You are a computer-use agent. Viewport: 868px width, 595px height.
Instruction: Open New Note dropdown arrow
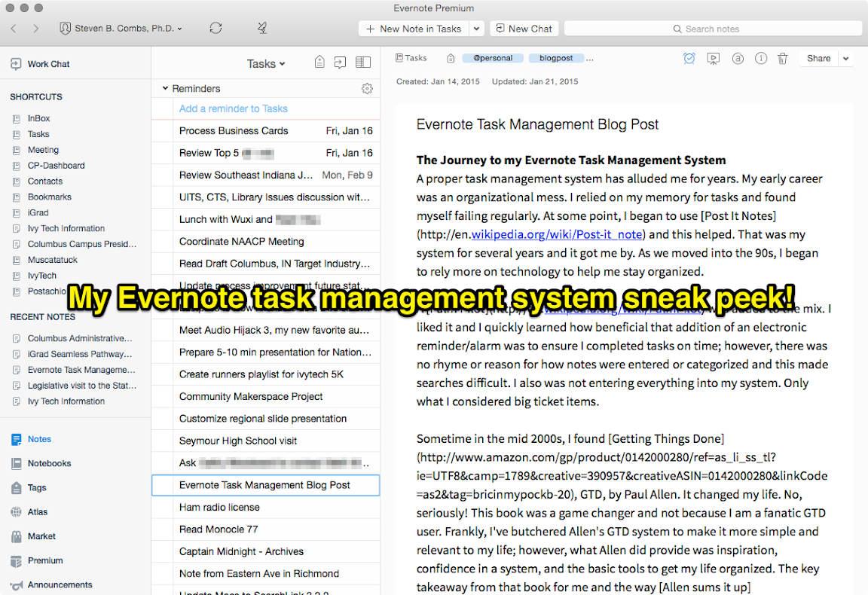point(477,29)
